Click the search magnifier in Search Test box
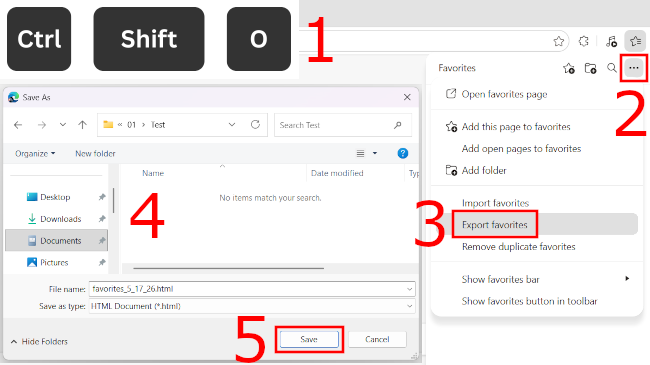650x365 pixels. 397,125
